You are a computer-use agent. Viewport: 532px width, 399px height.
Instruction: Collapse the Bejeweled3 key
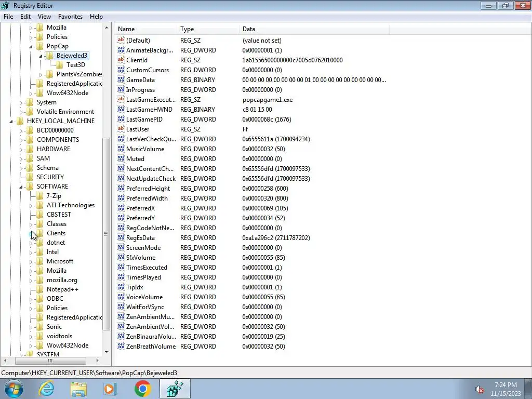coord(41,56)
